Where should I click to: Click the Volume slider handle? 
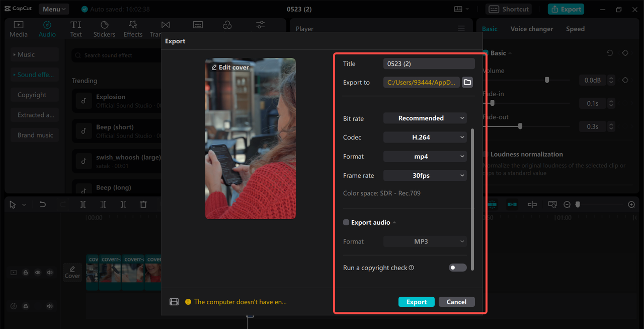click(x=547, y=80)
